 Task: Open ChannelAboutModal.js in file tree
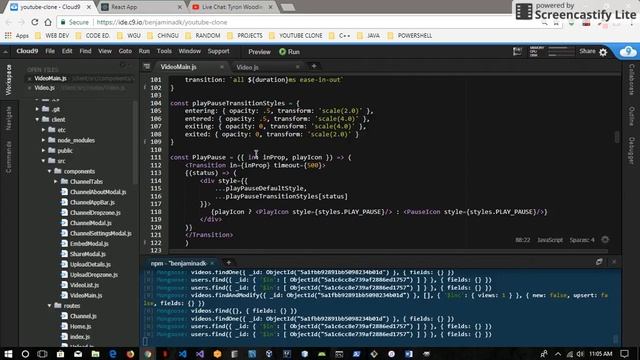tap(98, 192)
